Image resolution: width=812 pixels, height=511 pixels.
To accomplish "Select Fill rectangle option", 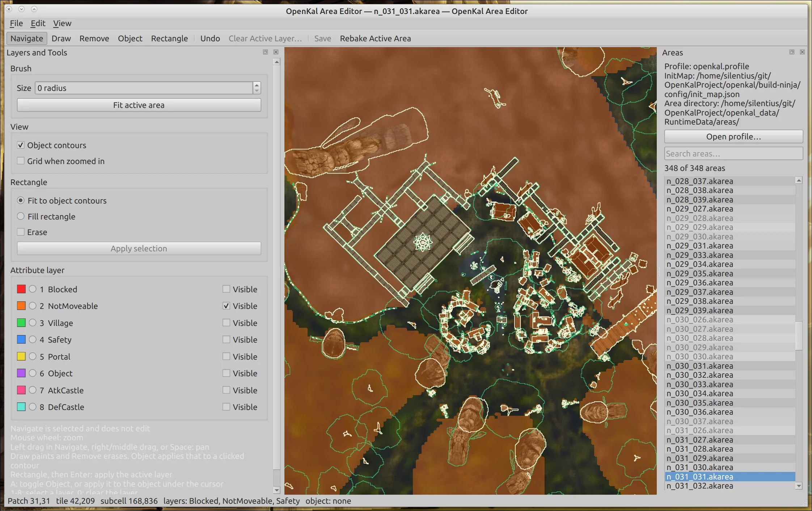I will coord(21,217).
